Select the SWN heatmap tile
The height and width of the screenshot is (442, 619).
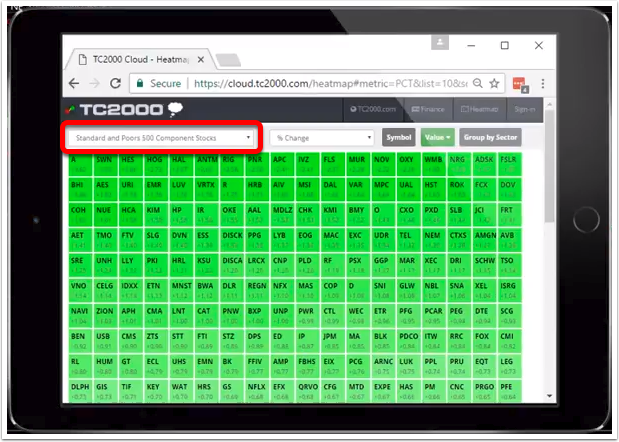[x=105, y=165]
